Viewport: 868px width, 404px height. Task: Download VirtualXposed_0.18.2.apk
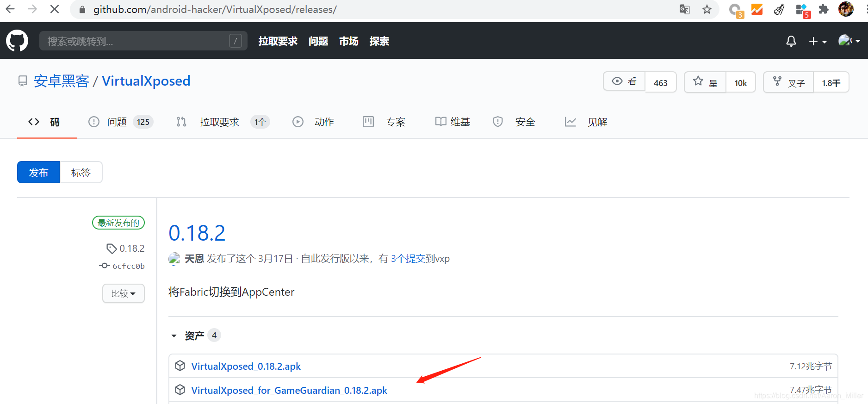[246, 366]
